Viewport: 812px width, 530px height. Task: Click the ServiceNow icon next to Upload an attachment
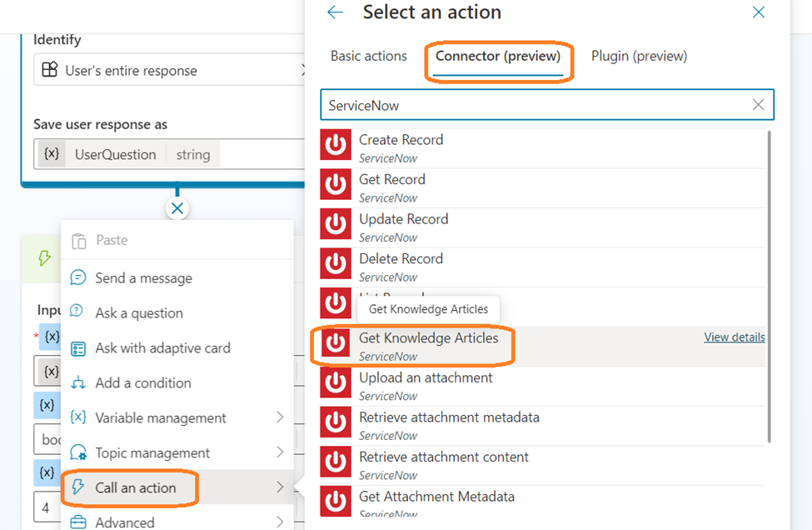[336, 383]
